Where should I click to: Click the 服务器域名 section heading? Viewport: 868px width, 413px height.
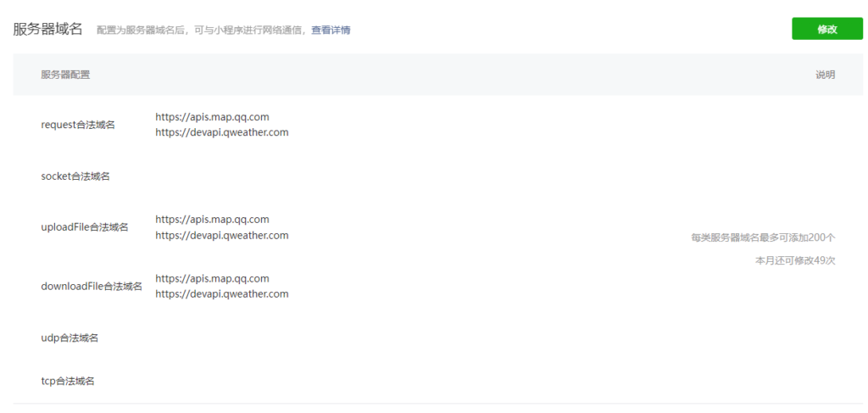pos(47,29)
